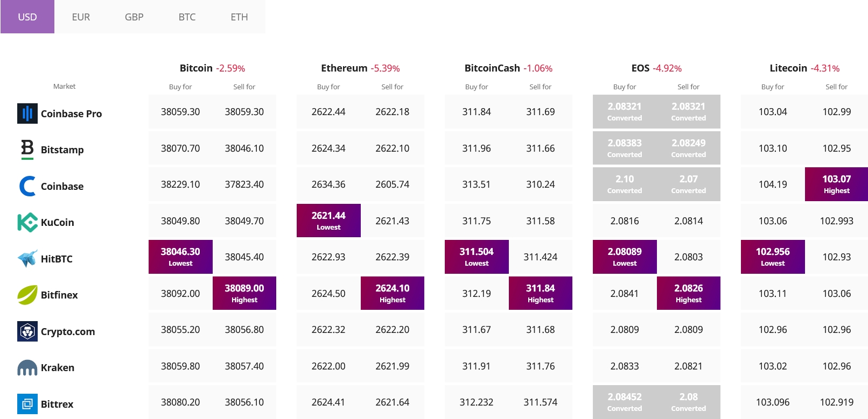This screenshot has width=868, height=419.
Task: Click the Coinbase Pro exchange logo
Action: click(x=27, y=113)
